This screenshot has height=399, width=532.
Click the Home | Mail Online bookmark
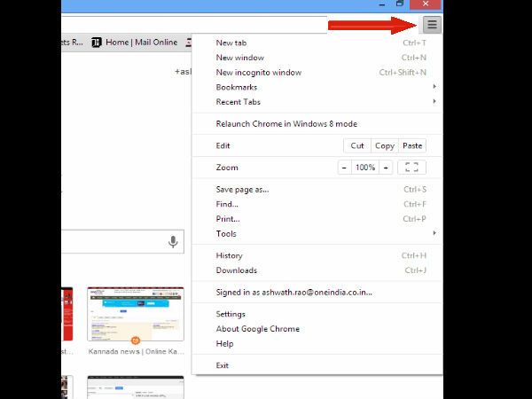[x=140, y=42]
